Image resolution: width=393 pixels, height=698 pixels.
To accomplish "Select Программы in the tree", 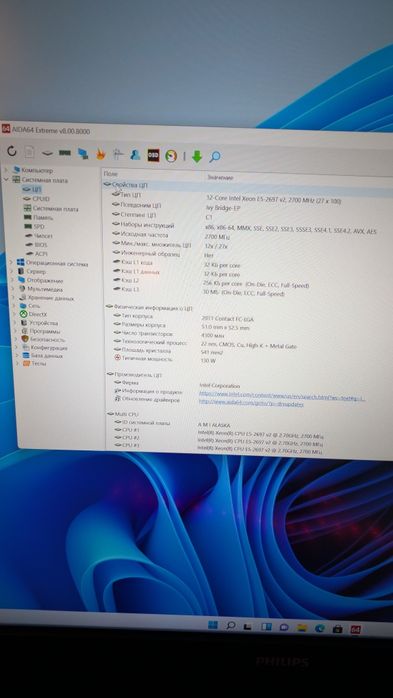I will tap(41, 331).
